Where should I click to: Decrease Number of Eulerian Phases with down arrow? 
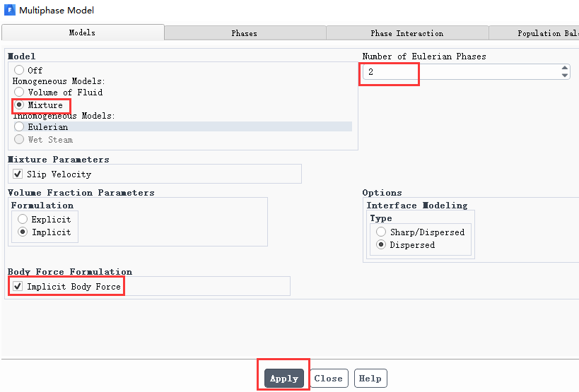[565, 76]
